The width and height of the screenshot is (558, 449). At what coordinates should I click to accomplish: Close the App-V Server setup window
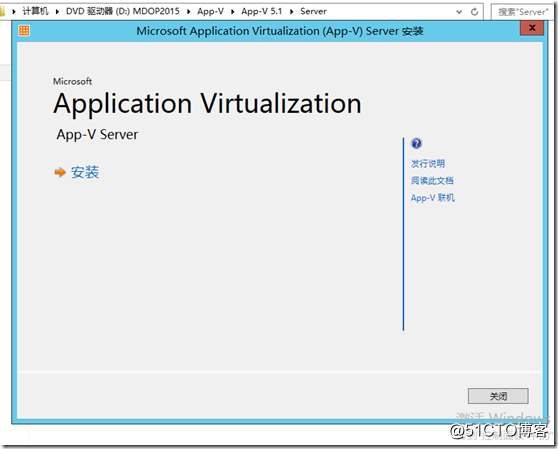tap(532, 28)
